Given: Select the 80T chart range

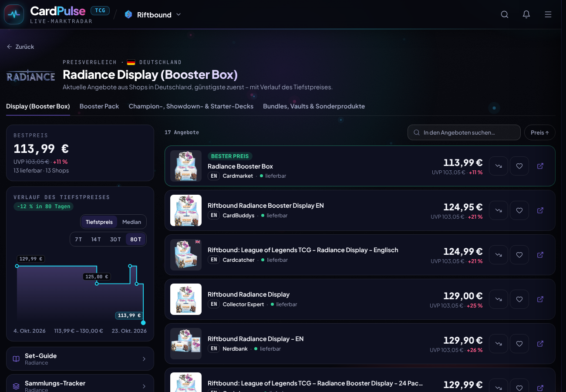Looking at the screenshot, I should point(136,239).
